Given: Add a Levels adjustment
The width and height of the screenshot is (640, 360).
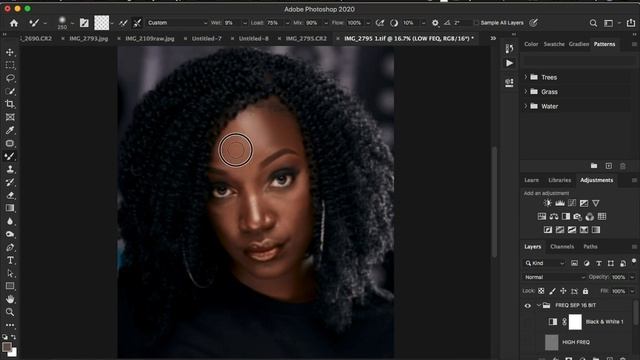Looking at the screenshot, I should [x=560, y=203].
